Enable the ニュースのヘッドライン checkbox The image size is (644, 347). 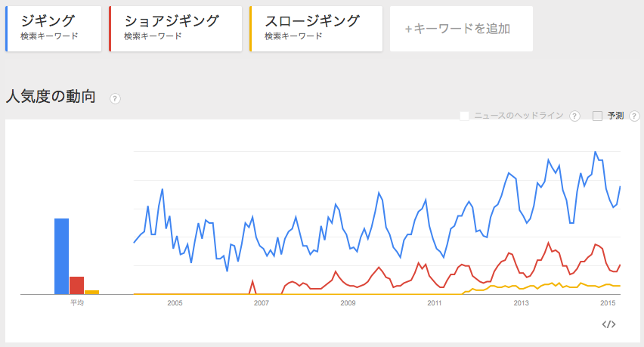(465, 116)
